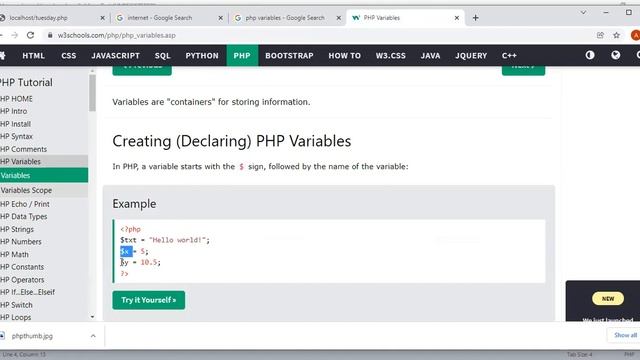Open the BOOTSTRAP tutorial in the top nav
Screen dimensions: 640x360
(289, 56)
